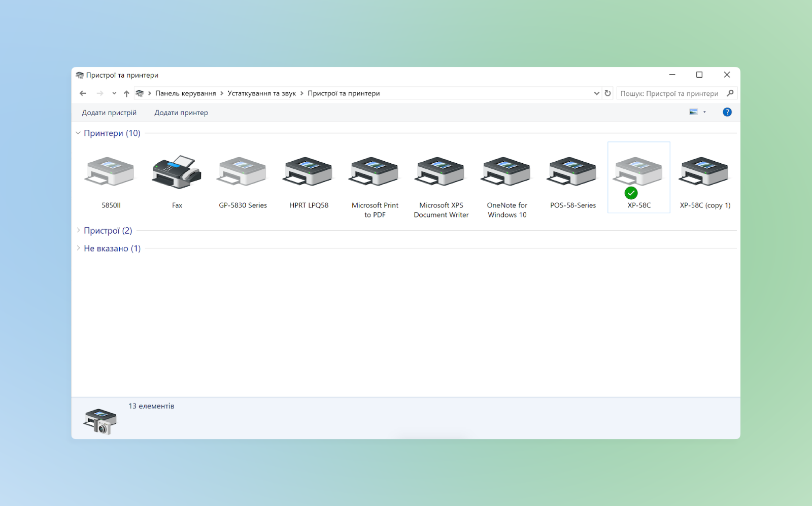Select the 5850II printer icon
This screenshot has height=506, width=812.
(x=111, y=172)
